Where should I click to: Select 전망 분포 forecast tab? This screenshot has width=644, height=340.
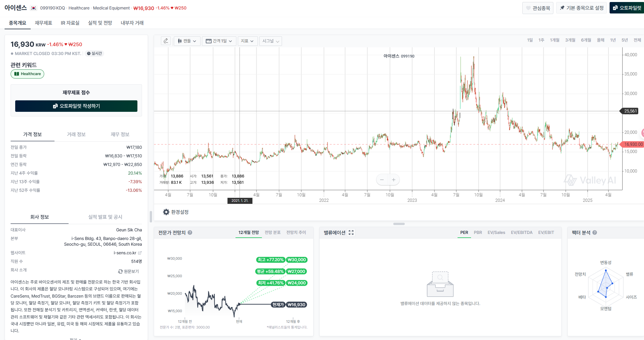click(273, 232)
